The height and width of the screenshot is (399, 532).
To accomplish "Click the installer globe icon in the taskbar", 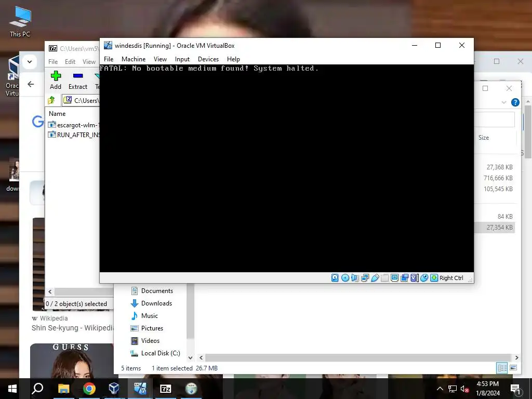I will (x=191, y=389).
